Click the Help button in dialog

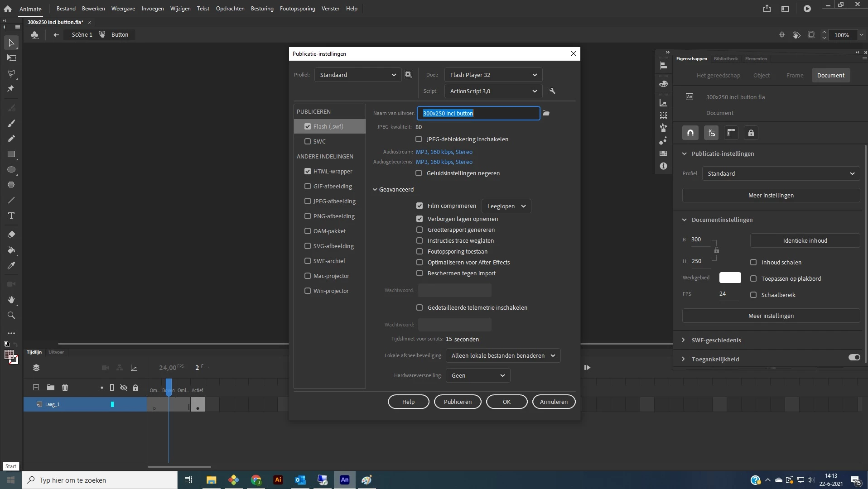(408, 402)
